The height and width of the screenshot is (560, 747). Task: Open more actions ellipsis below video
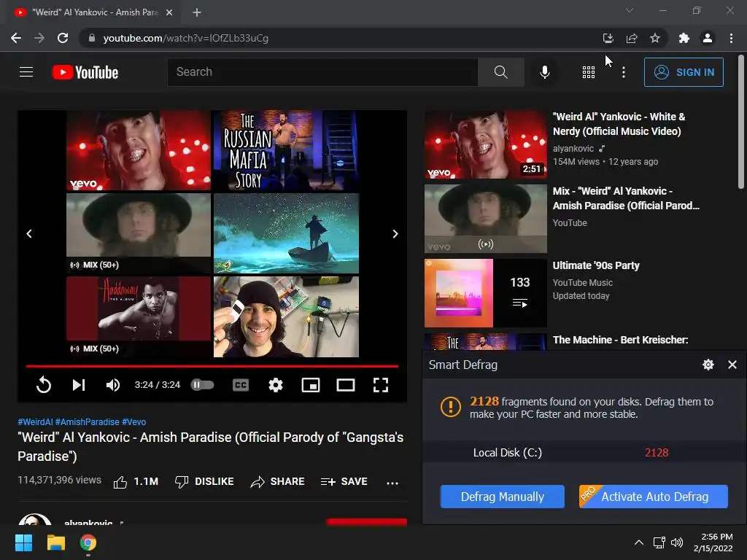[x=392, y=483]
